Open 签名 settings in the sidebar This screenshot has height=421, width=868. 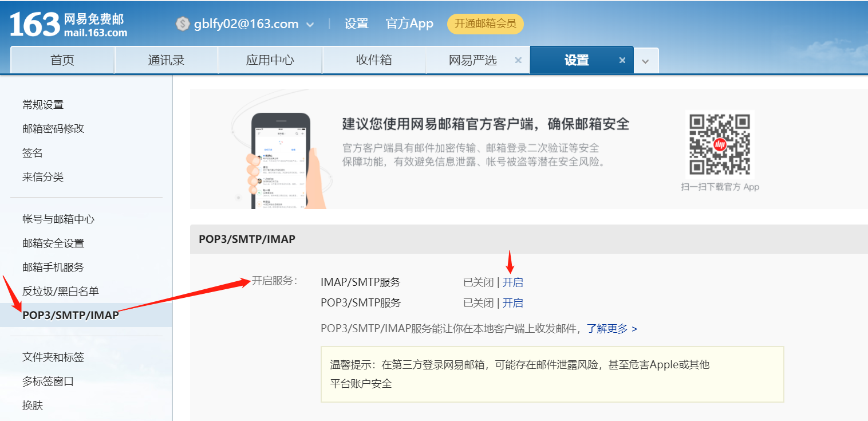[33, 153]
